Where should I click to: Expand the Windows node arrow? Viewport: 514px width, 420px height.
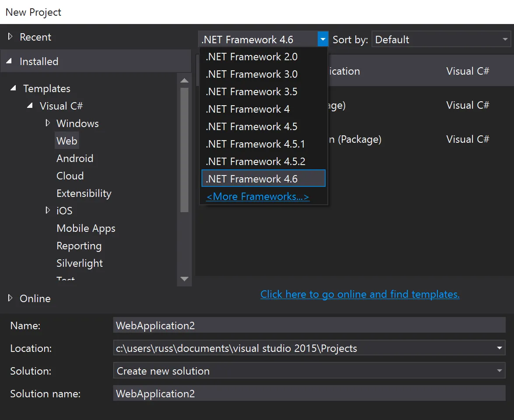[48, 124]
